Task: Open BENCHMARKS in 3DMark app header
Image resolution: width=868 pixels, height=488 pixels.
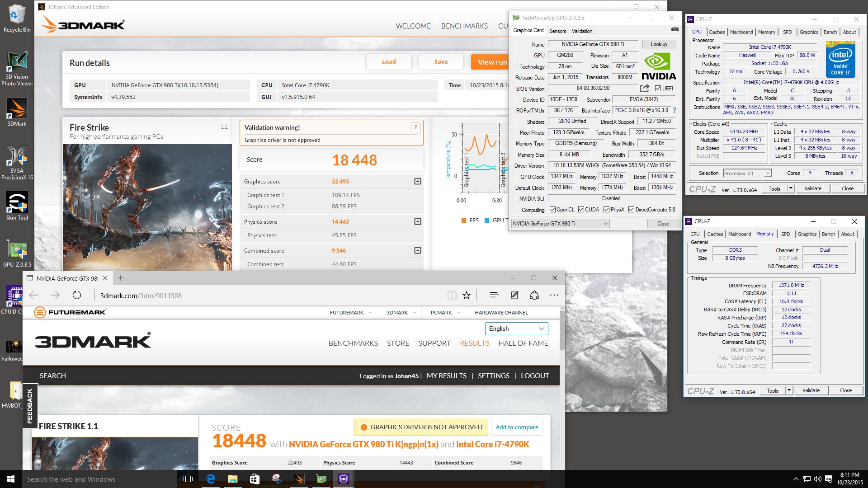Action: tap(464, 26)
